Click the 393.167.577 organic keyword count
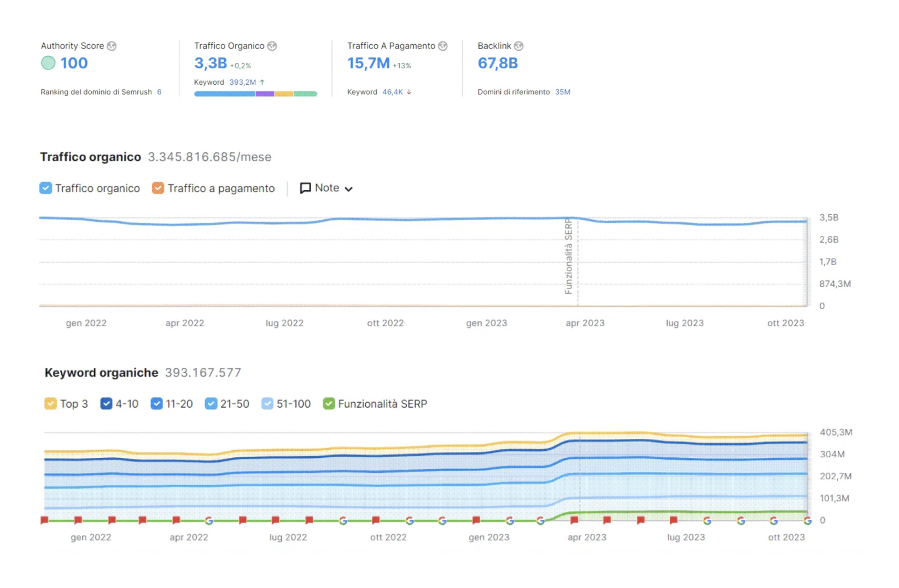This screenshot has width=899, height=588. tap(203, 373)
